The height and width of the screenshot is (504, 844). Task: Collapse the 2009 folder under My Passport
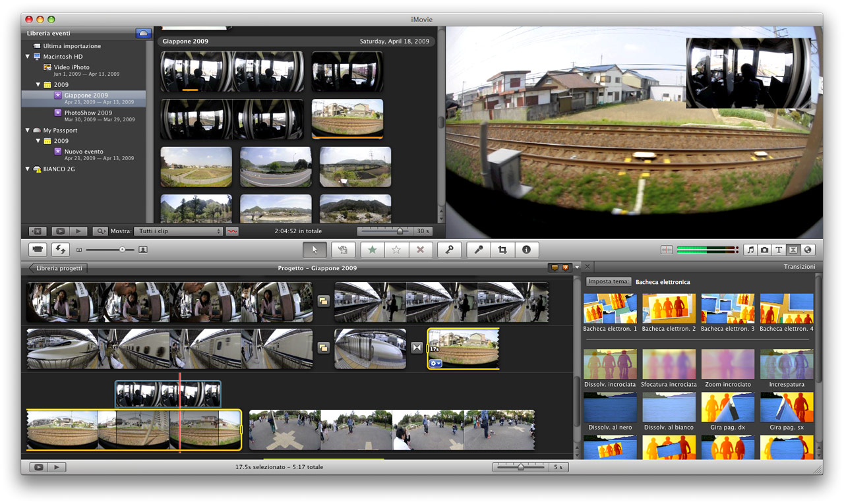pos(38,141)
